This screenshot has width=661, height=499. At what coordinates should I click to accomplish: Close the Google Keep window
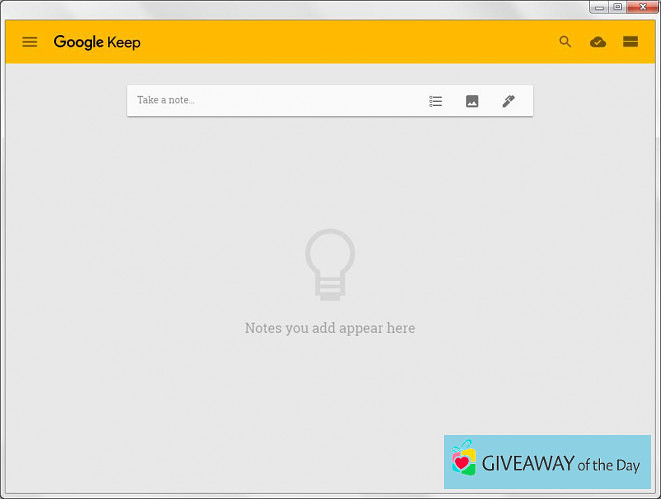[642, 7]
